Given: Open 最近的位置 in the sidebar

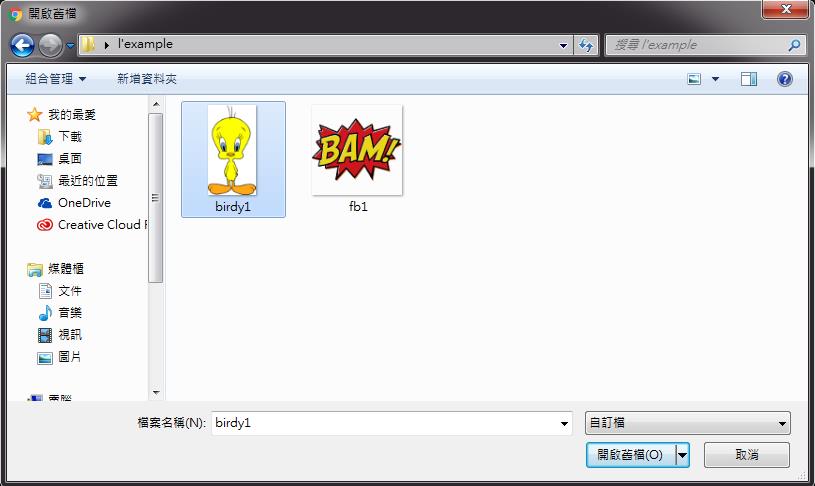Looking at the screenshot, I should 88,181.
